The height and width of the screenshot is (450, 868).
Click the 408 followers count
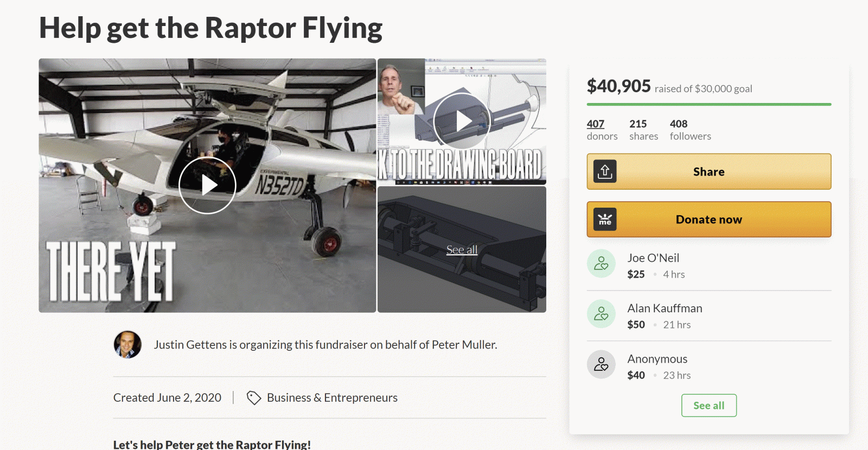pos(690,130)
